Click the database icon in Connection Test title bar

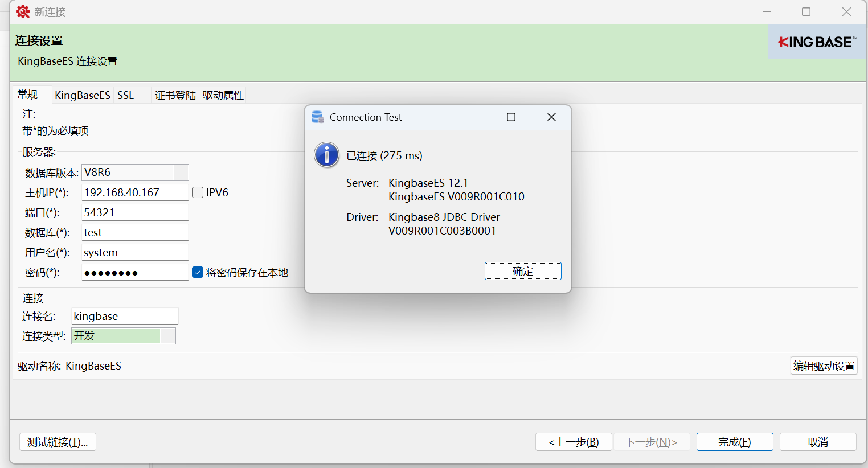pyautogui.click(x=317, y=117)
